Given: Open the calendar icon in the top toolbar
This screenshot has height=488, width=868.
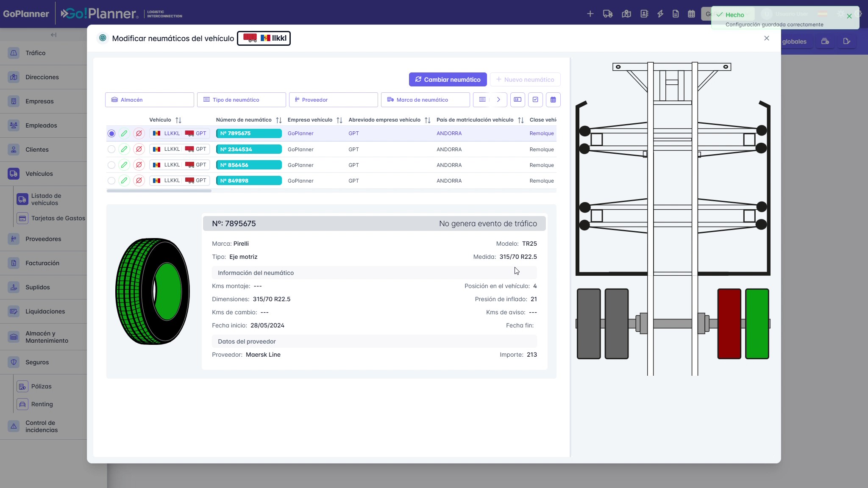Looking at the screenshot, I should [691, 14].
